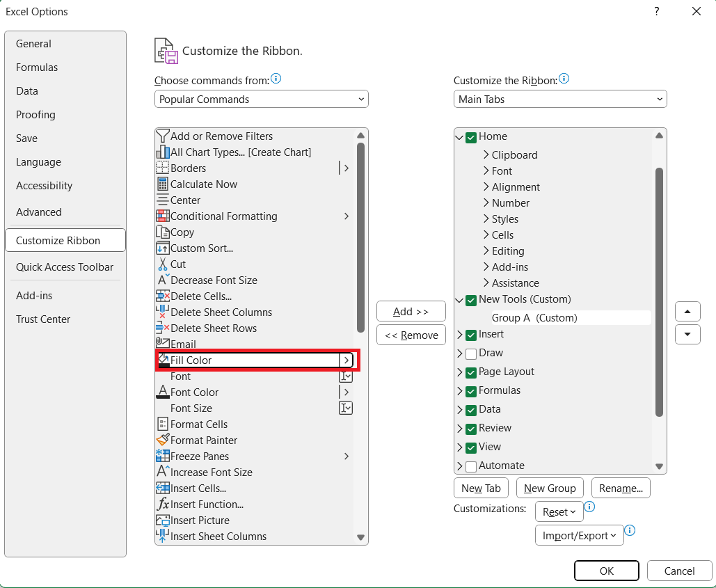Click the Insert Picture icon

tap(163, 520)
